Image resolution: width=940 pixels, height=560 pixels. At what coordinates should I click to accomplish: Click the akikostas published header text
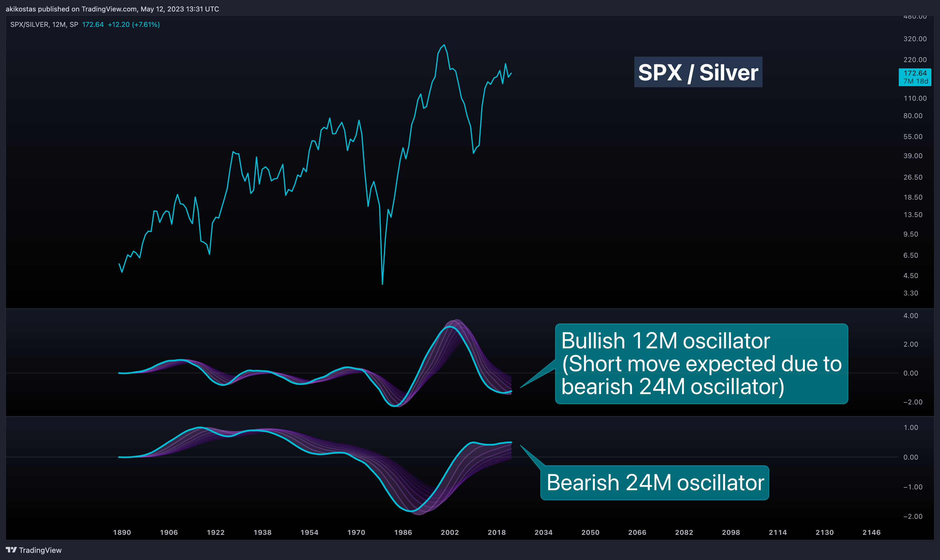tap(112, 9)
